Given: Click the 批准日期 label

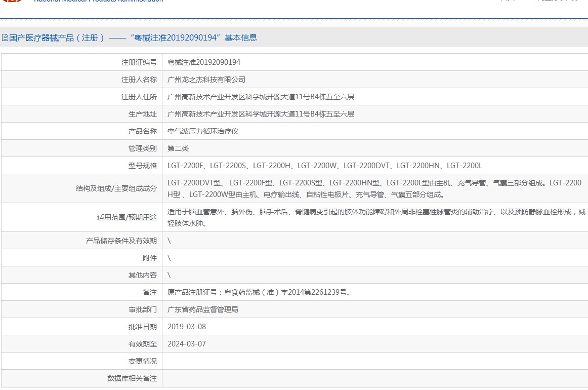Looking at the screenshot, I should (143, 327).
